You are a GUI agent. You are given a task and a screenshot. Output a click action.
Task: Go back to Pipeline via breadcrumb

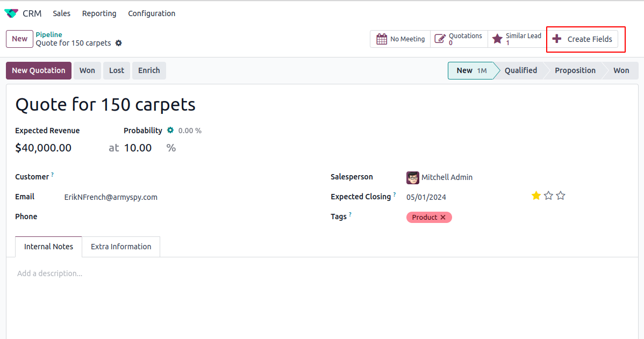tap(49, 35)
